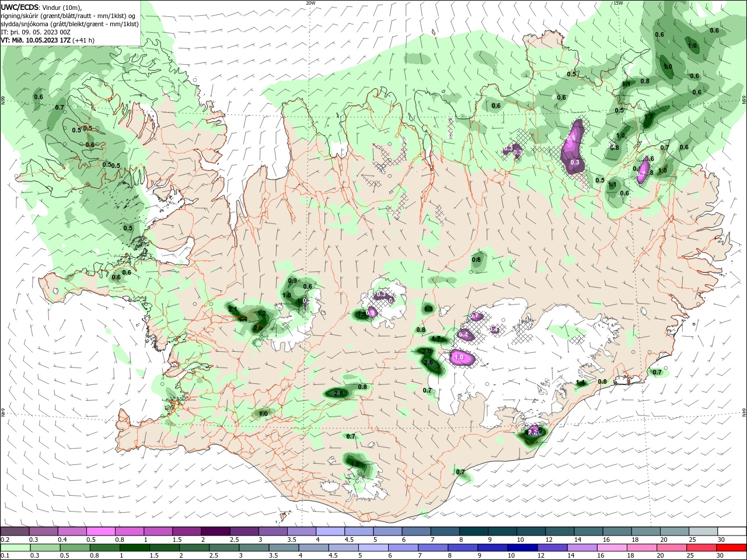
Task: Click the '2.8' rainfall value on the map
Action: coord(338,394)
